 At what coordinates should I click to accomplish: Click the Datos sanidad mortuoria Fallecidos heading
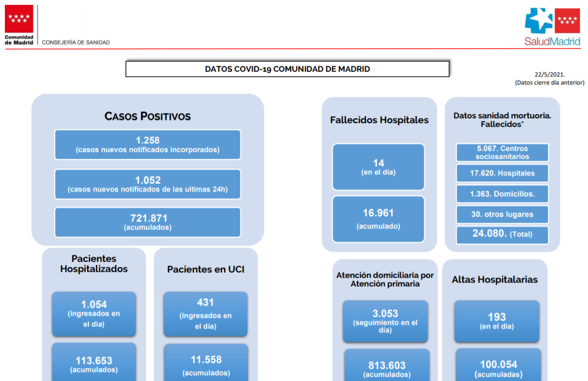click(x=502, y=119)
